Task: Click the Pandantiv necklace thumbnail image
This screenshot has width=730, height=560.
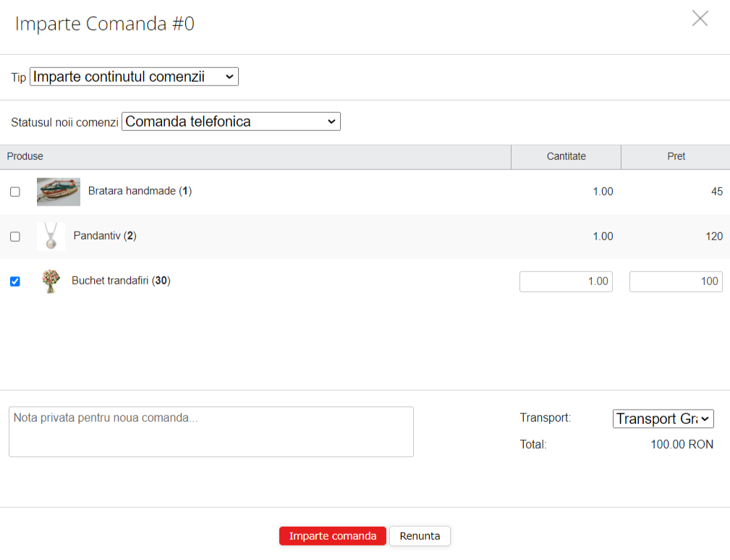Action: 51,237
